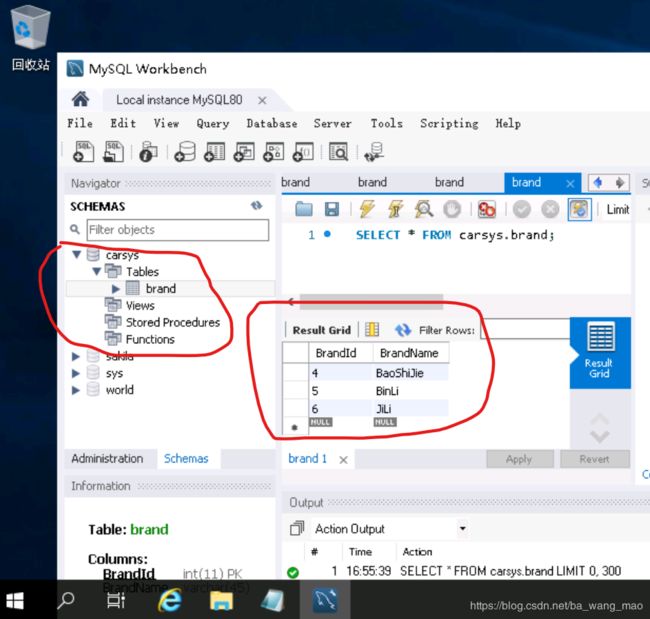Screen dimensions: 650x619
Task: Select the BaoShiJie cell
Action: [x=410, y=373]
